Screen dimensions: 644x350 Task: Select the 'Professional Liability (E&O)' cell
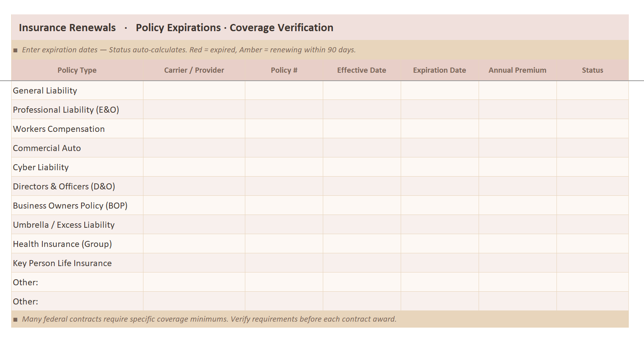(77, 109)
